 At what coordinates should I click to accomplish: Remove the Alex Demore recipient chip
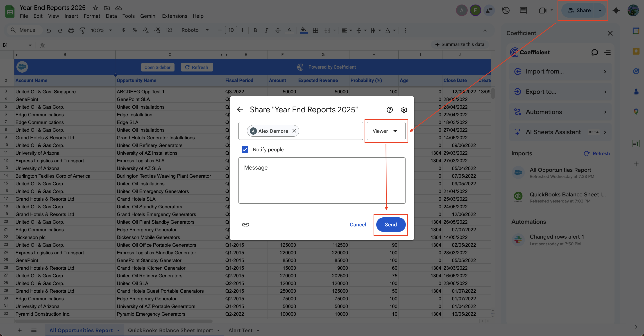[x=294, y=131]
